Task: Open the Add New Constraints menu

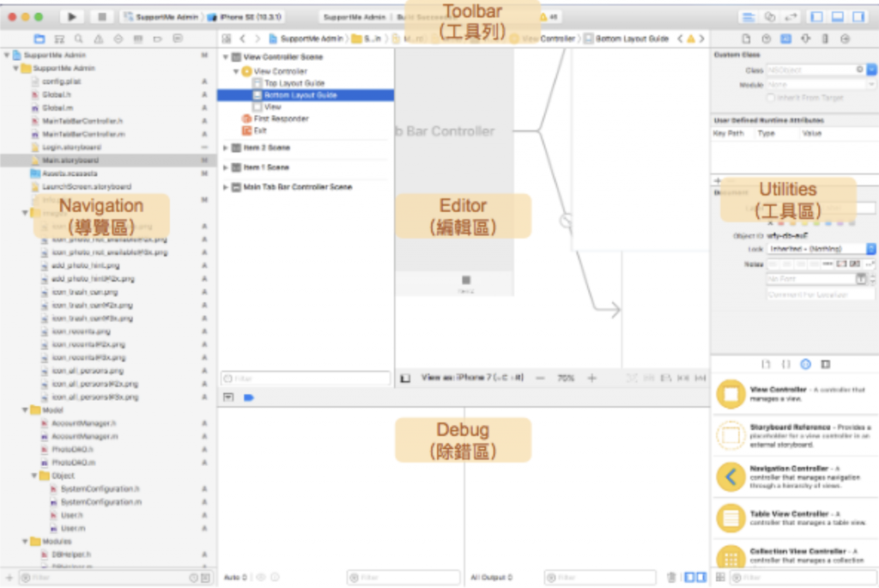Action: coord(683,379)
